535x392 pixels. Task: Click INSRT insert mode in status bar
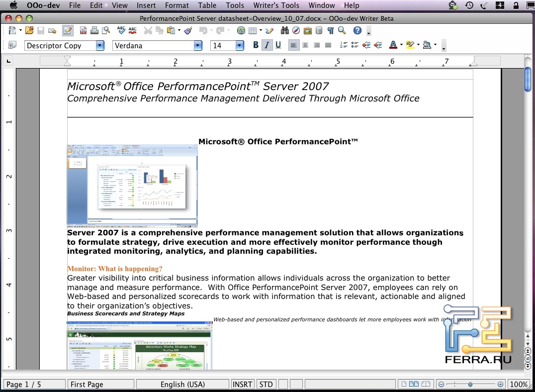pos(242,385)
